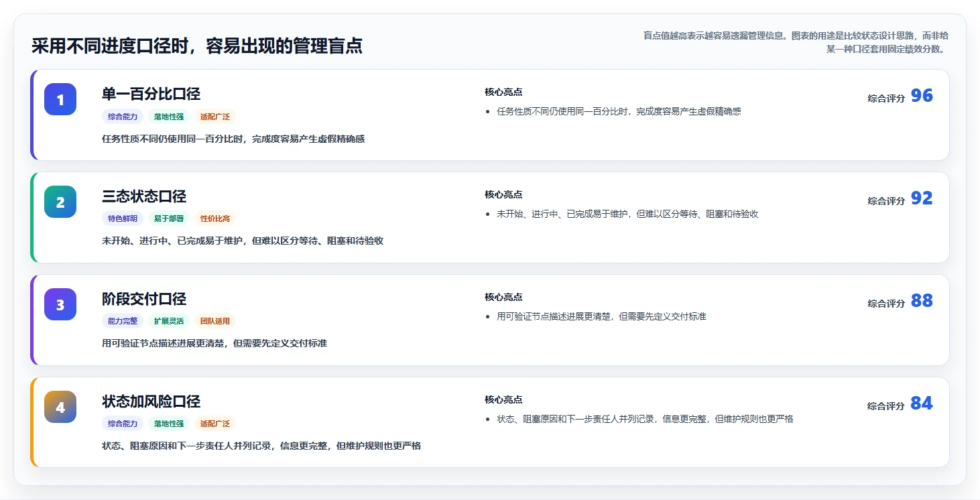980x500 pixels.
Task: Select the 团队适用 tag
Action: tap(215, 321)
